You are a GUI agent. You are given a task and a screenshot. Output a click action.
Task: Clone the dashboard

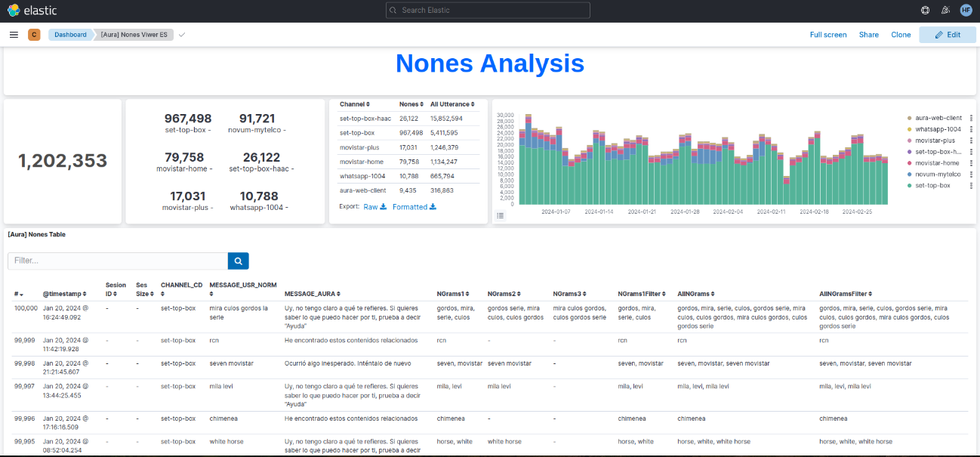pyautogui.click(x=901, y=35)
